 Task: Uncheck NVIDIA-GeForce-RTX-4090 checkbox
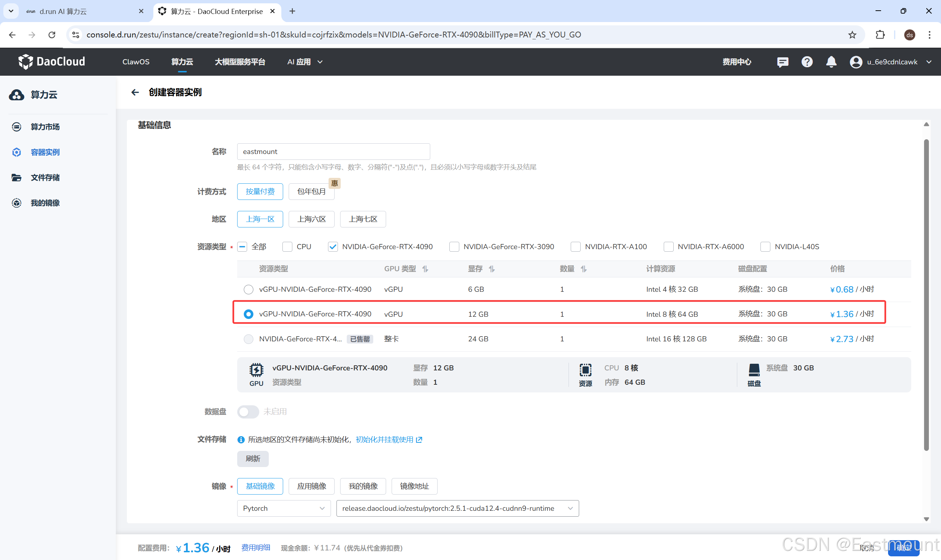pyautogui.click(x=333, y=247)
